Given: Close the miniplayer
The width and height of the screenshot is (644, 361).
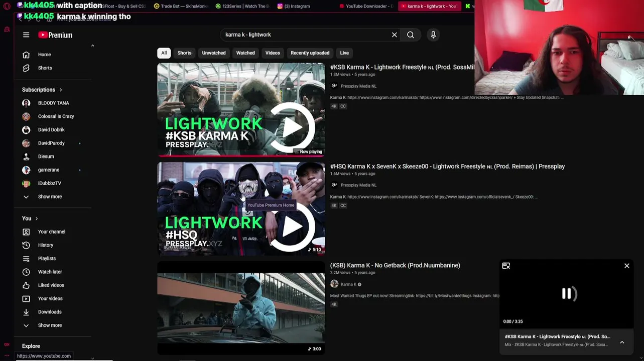Looking at the screenshot, I should 626,266.
